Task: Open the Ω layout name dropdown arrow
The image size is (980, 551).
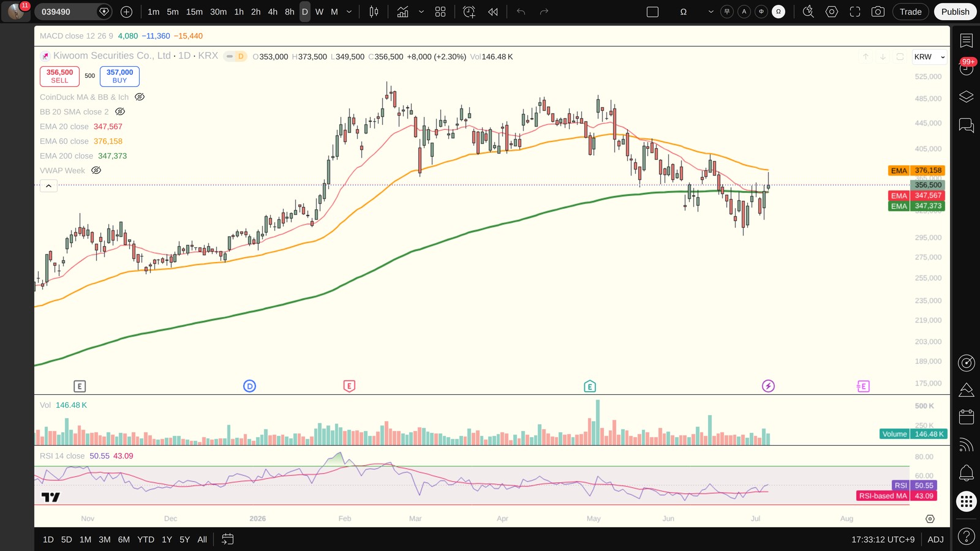Action: 710,12
